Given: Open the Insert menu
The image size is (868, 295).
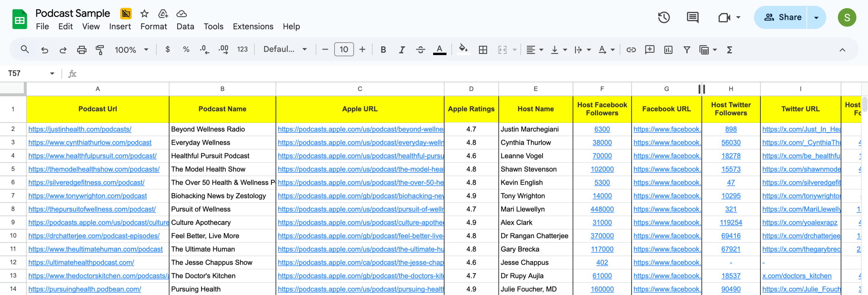Looking at the screenshot, I should click(x=120, y=26).
